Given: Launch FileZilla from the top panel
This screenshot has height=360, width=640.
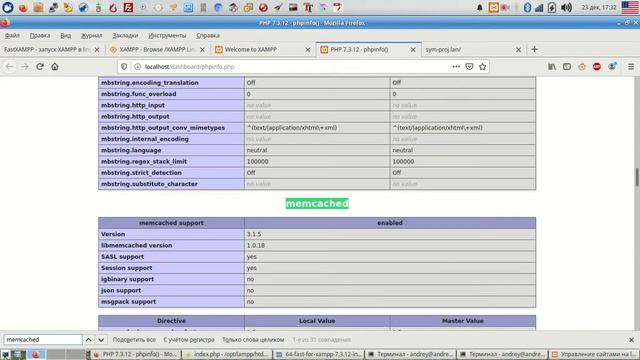Looking at the screenshot, I should (128, 7).
